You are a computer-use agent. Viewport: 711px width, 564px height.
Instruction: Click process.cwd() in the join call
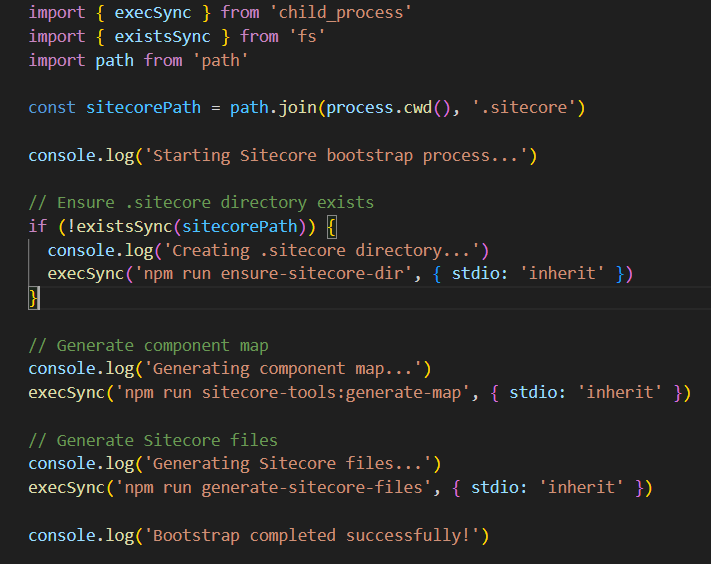[387, 107]
